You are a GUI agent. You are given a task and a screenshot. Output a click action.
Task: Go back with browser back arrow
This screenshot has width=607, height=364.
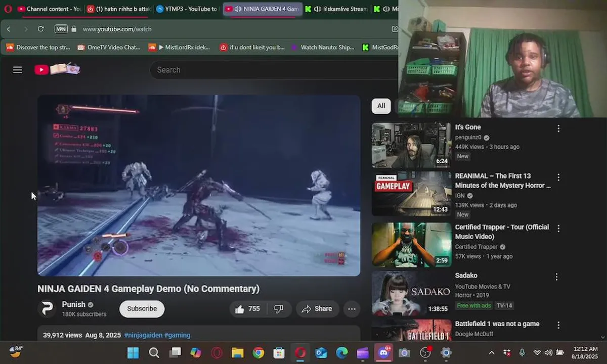coord(9,29)
